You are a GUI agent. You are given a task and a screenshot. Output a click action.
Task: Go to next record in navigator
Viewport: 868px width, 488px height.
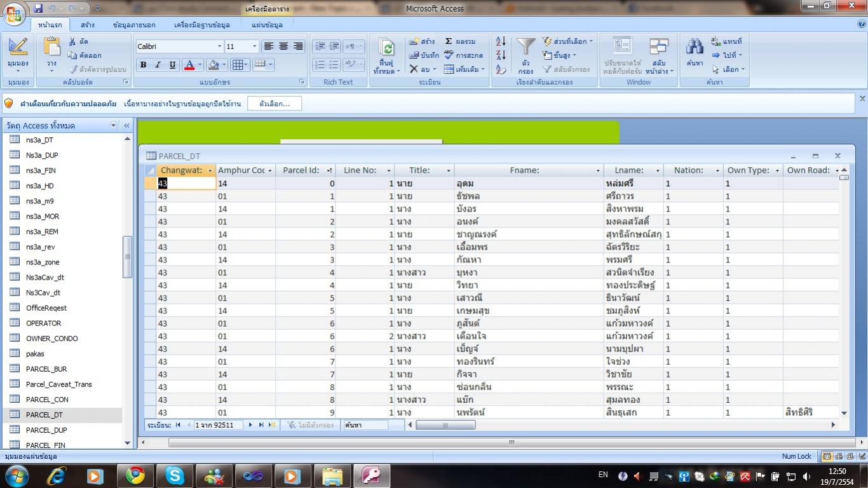pyautogui.click(x=250, y=424)
